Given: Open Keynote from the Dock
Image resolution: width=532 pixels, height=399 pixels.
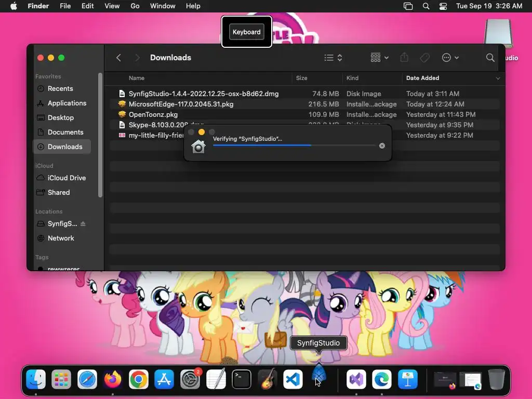Looking at the screenshot, I should pyautogui.click(x=407, y=379).
